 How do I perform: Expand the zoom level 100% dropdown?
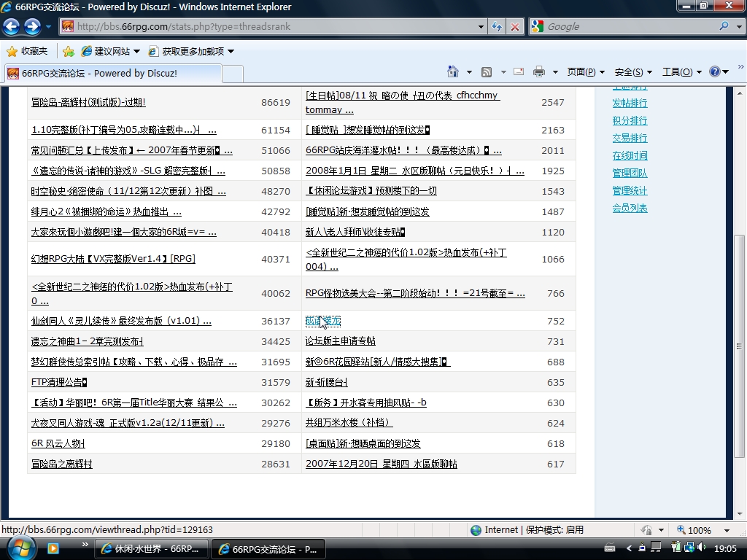click(727, 530)
